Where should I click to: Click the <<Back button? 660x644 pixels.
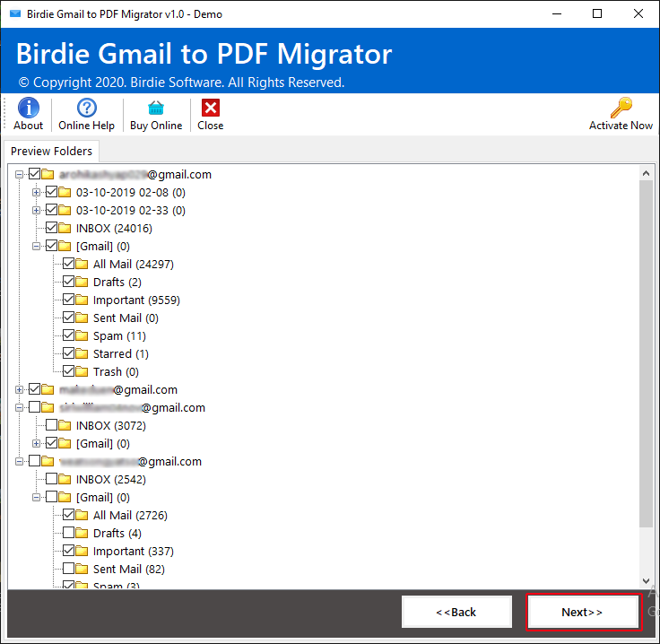pyautogui.click(x=456, y=612)
